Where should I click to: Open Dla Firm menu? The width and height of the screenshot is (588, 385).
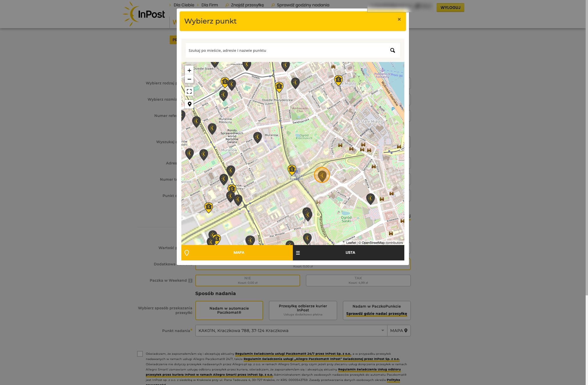pyautogui.click(x=210, y=5)
